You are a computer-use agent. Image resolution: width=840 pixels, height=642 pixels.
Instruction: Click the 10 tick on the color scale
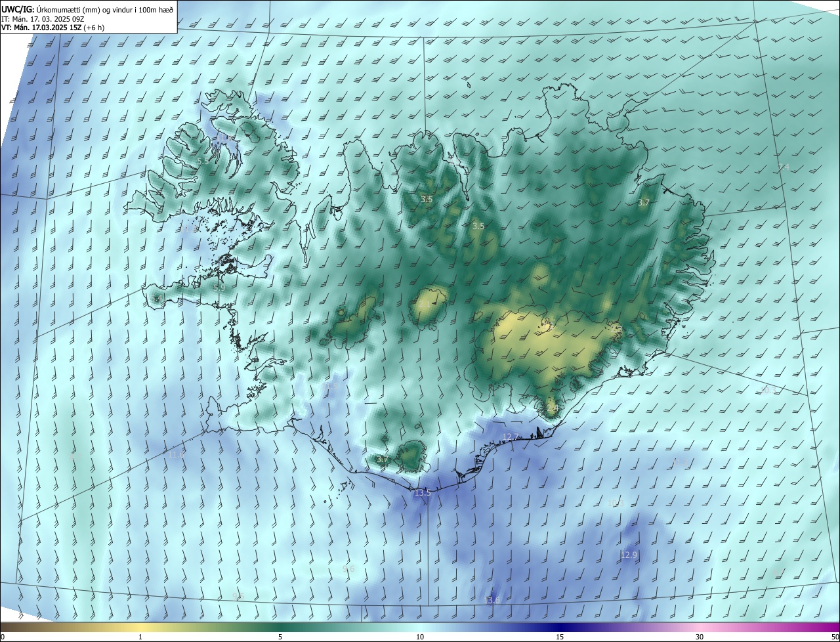[420, 637]
